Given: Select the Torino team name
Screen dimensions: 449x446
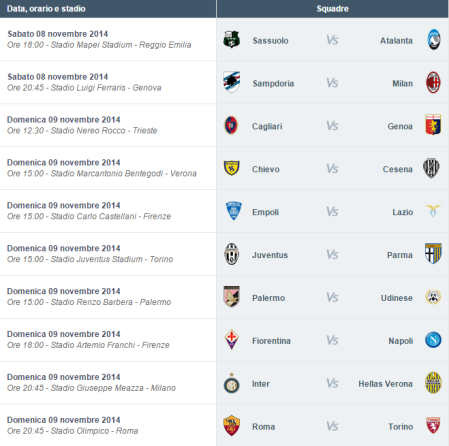Looking at the screenshot, I should pyautogui.click(x=400, y=427).
